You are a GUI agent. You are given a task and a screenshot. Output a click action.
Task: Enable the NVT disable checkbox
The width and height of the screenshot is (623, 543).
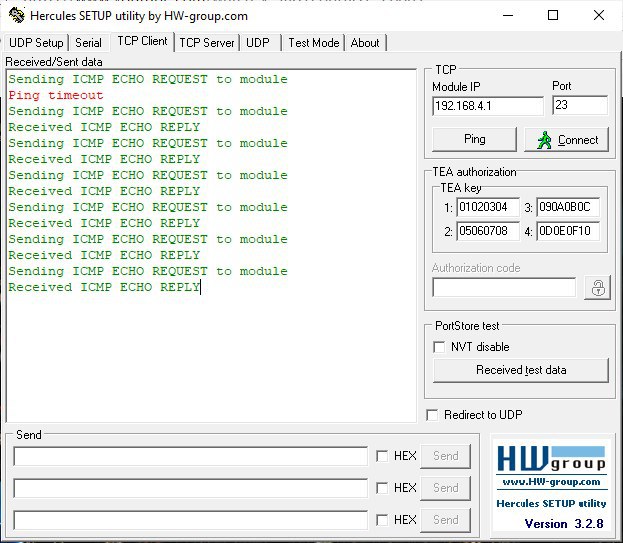coord(439,347)
